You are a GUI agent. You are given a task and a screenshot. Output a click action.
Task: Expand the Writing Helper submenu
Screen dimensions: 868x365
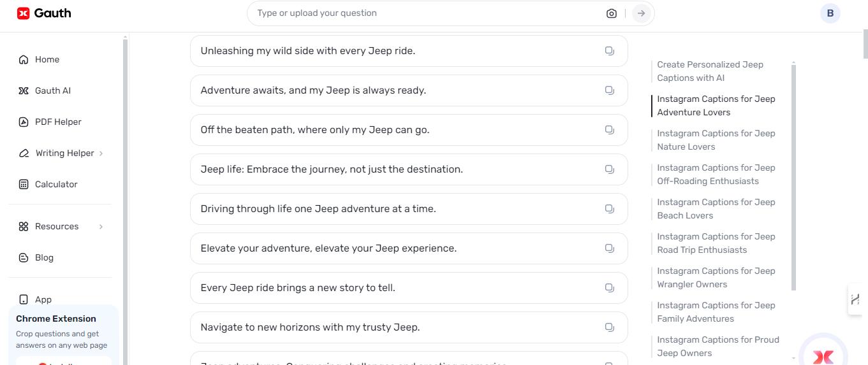point(101,154)
